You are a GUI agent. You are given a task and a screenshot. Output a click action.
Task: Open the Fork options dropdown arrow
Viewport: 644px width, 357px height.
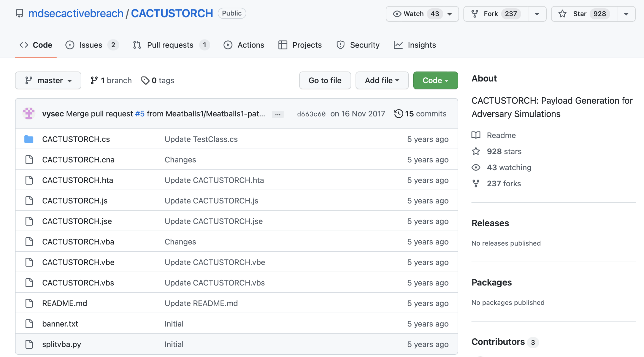click(537, 14)
